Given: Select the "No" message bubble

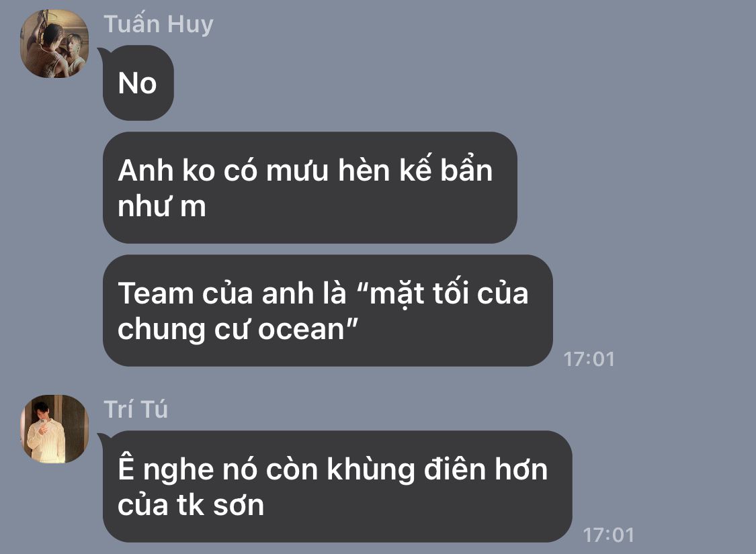Looking at the screenshot, I should [x=138, y=83].
